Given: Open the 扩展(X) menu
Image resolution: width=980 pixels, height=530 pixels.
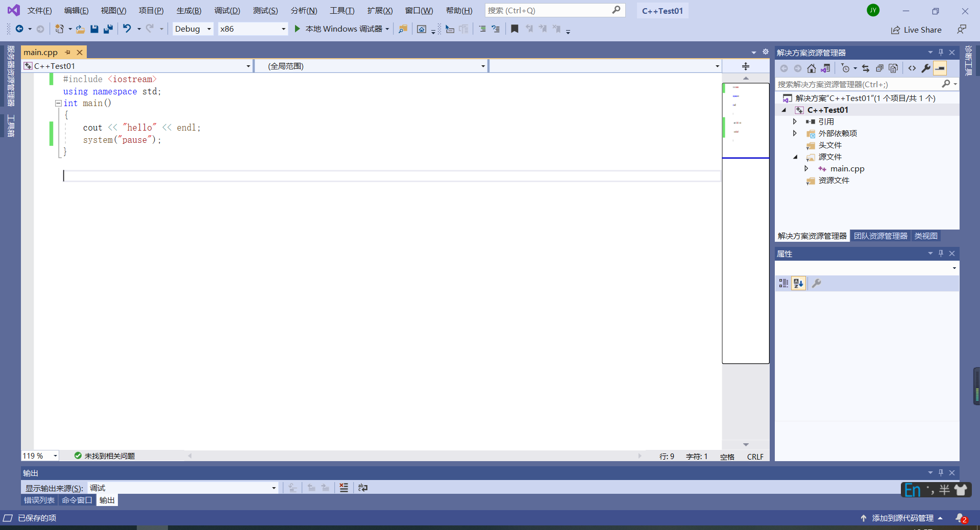Looking at the screenshot, I should [380, 11].
